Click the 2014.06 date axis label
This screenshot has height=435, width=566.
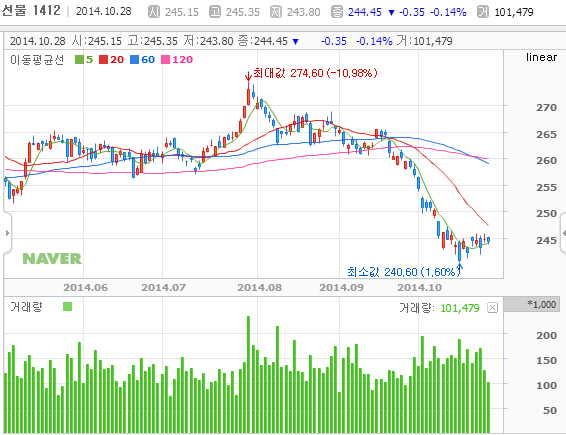[x=86, y=288]
